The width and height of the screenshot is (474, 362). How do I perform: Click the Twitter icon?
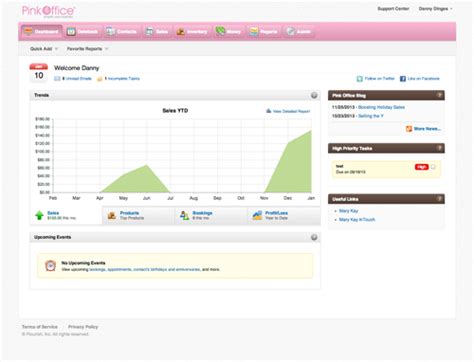click(359, 79)
